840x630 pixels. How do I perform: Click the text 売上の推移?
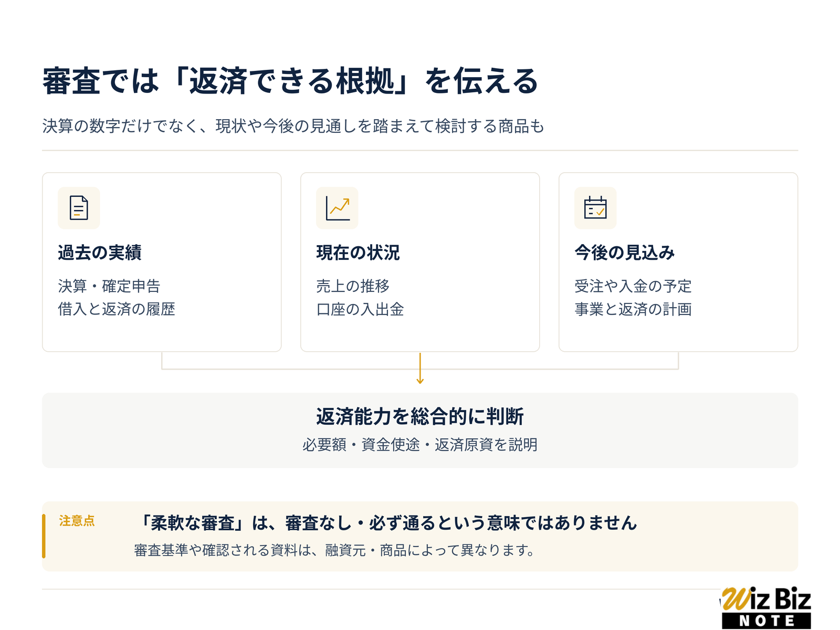353,286
